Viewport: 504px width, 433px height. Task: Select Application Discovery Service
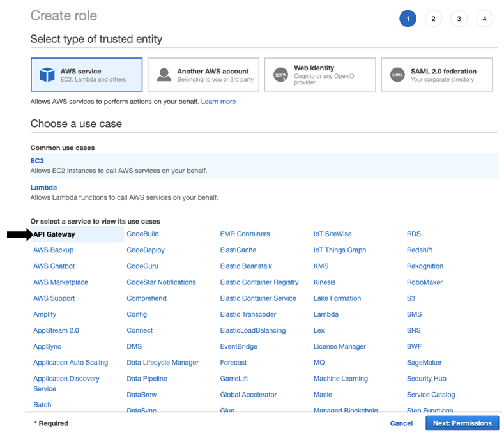click(x=66, y=383)
